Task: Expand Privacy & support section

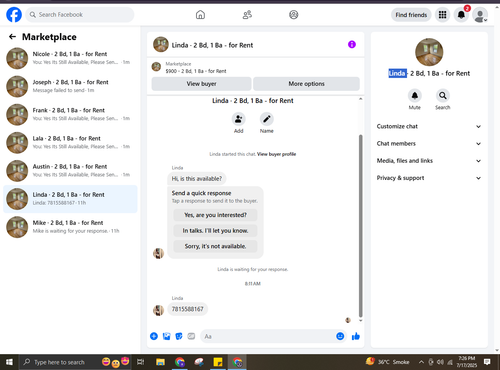Action: [429, 178]
